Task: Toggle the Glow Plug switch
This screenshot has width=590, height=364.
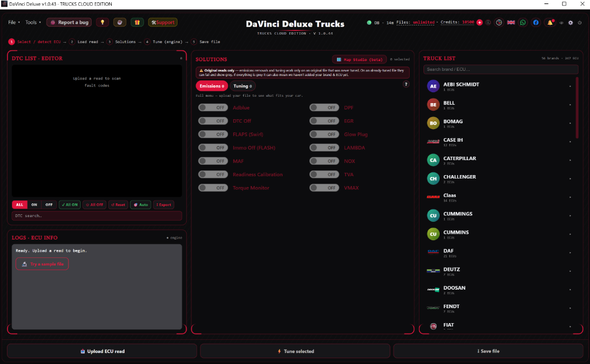Action: [x=324, y=134]
